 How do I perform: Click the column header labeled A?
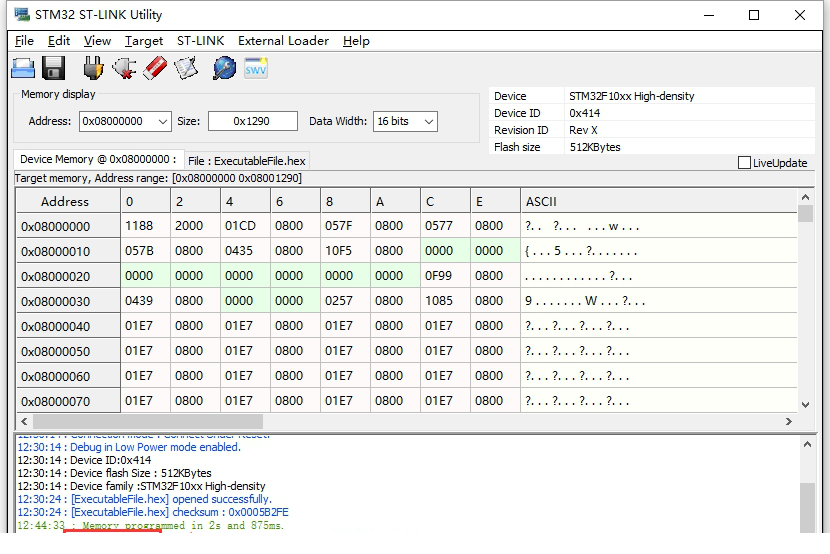(395, 201)
